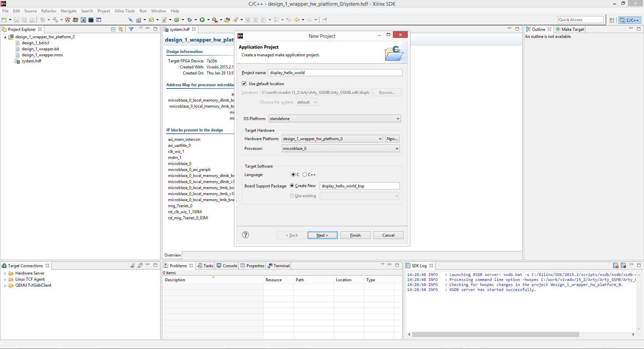Select the Use existing BSP radio button
This screenshot has height=349, width=644.
tap(292, 196)
